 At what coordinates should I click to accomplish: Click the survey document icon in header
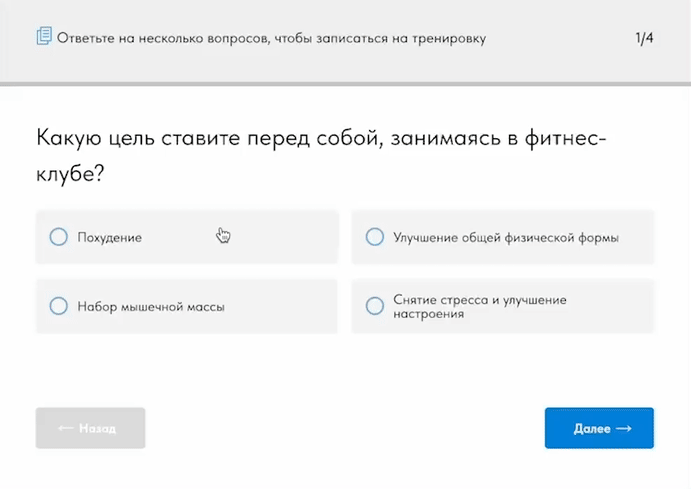tap(44, 38)
